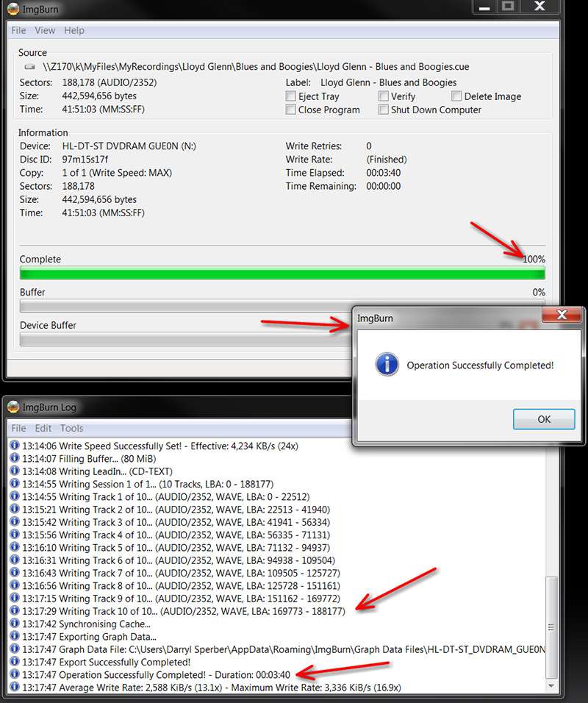
Task: Click info icon of 'Writing Track 6 of 10' entry
Action: point(15,560)
